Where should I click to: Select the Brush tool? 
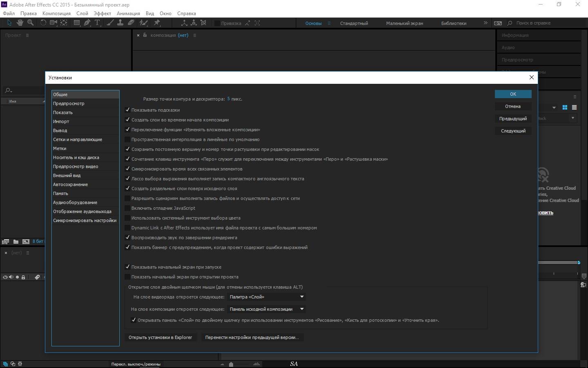click(x=110, y=23)
